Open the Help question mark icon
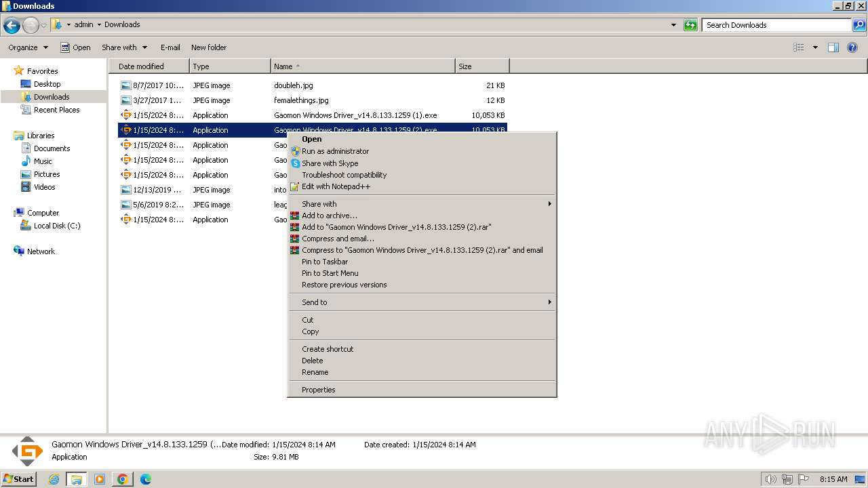The width and height of the screenshot is (868, 488). click(852, 47)
